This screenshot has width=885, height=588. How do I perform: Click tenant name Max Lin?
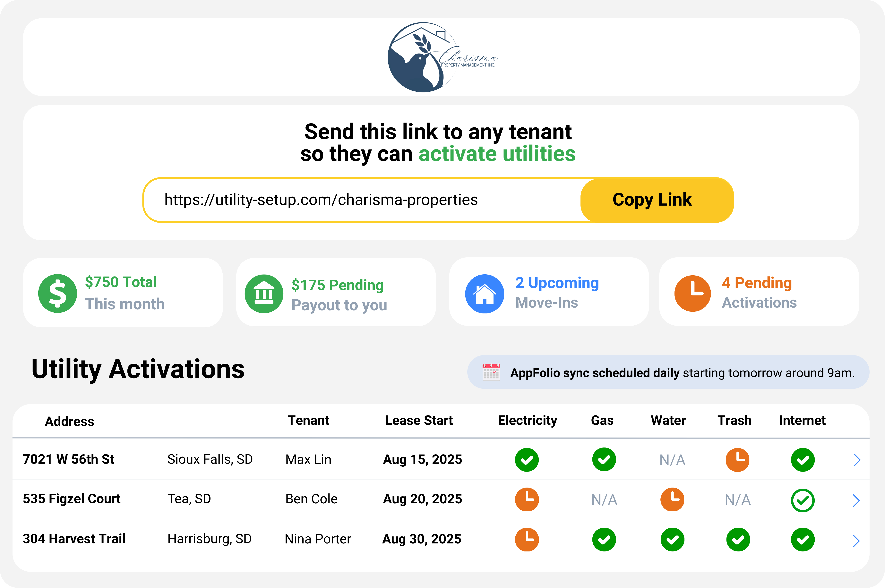(308, 459)
